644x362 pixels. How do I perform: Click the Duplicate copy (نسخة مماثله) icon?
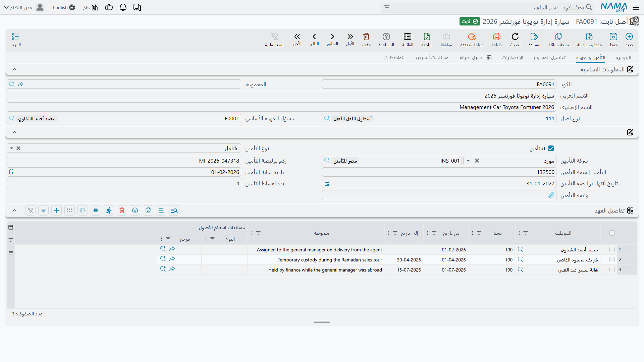click(x=558, y=37)
